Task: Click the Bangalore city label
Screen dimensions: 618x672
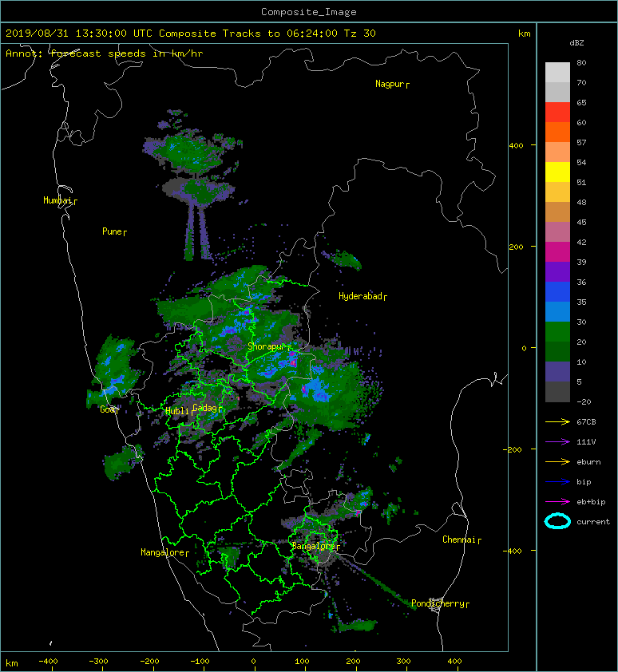Action: (315, 546)
